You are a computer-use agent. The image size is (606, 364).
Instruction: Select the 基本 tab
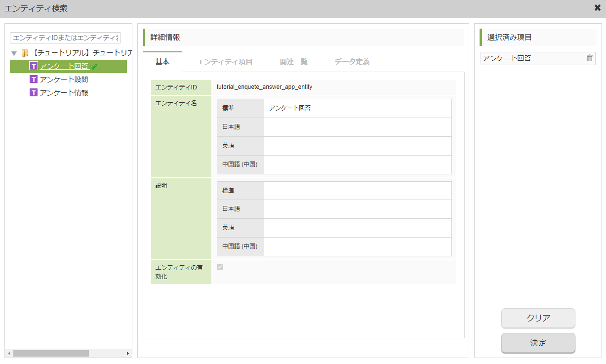tap(162, 62)
